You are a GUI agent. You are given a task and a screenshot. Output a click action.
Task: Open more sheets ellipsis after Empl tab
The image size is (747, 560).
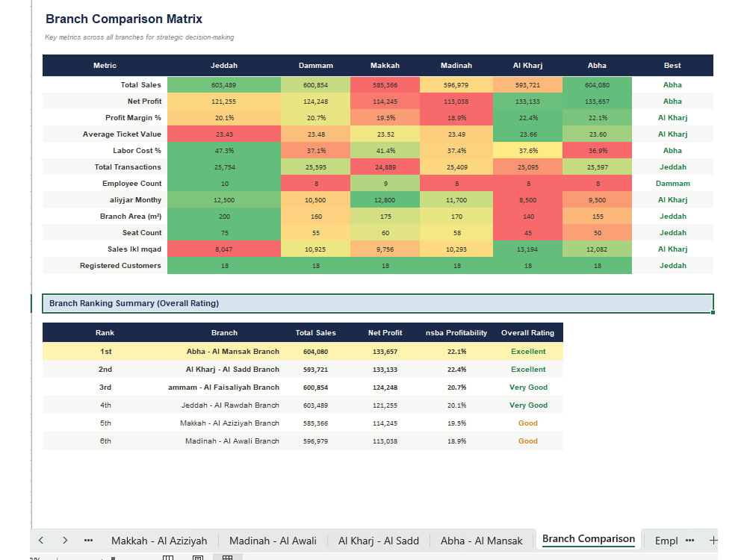[x=689, y=540]
